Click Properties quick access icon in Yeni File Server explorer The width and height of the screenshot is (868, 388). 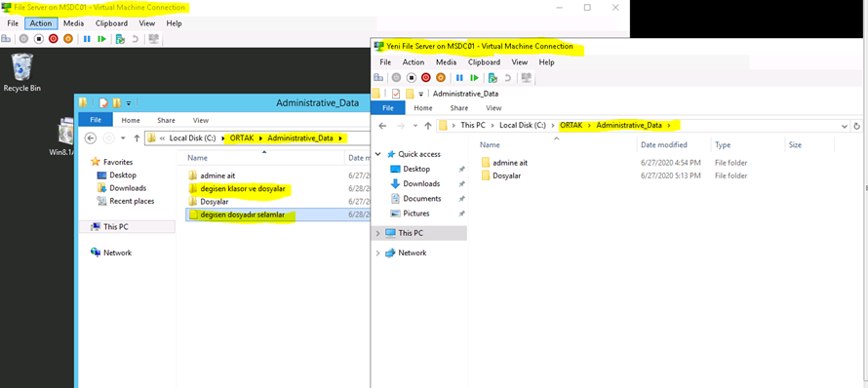396,94
